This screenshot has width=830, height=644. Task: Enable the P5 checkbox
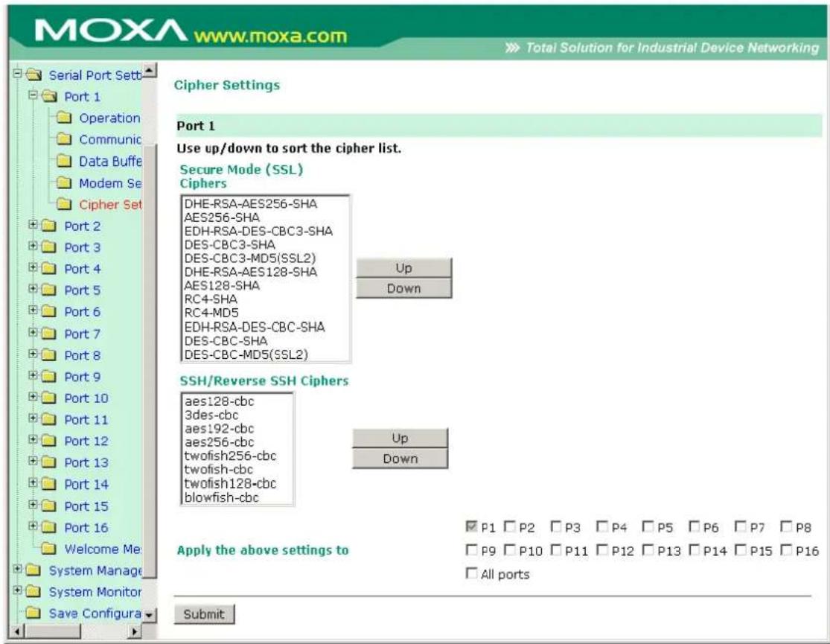(648, 526)
